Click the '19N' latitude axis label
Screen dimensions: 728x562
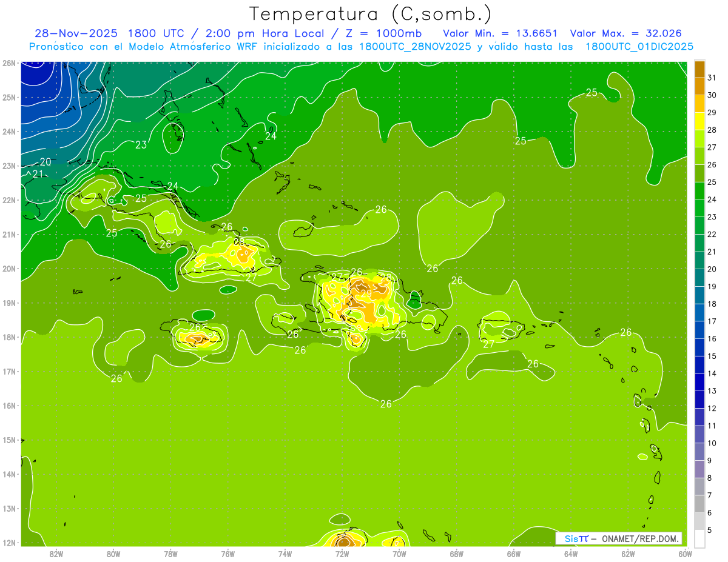click(x=9, y=303)
